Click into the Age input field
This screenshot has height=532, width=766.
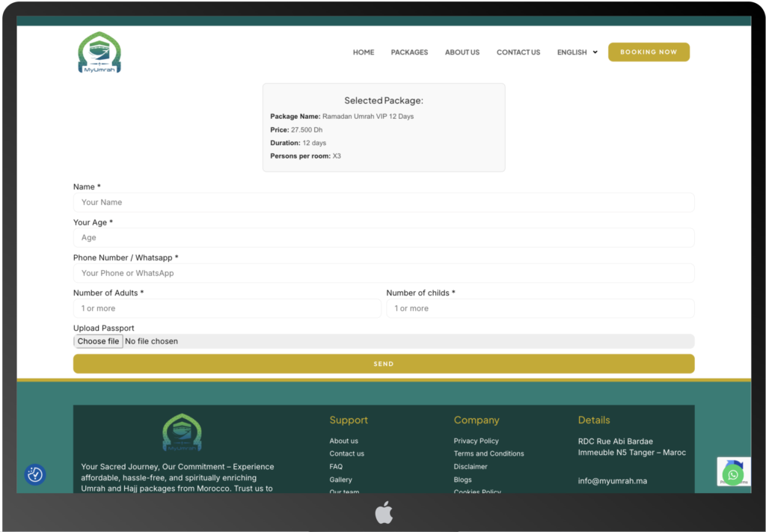[383, 238]
